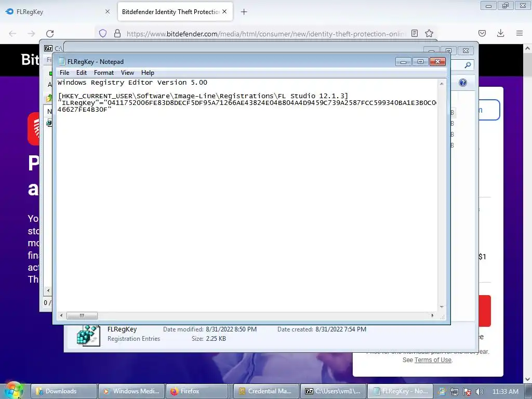Close the Bitdefender Identity Theft Protection tab
Screen dimensions: 532x399
[x=224, y=11]
